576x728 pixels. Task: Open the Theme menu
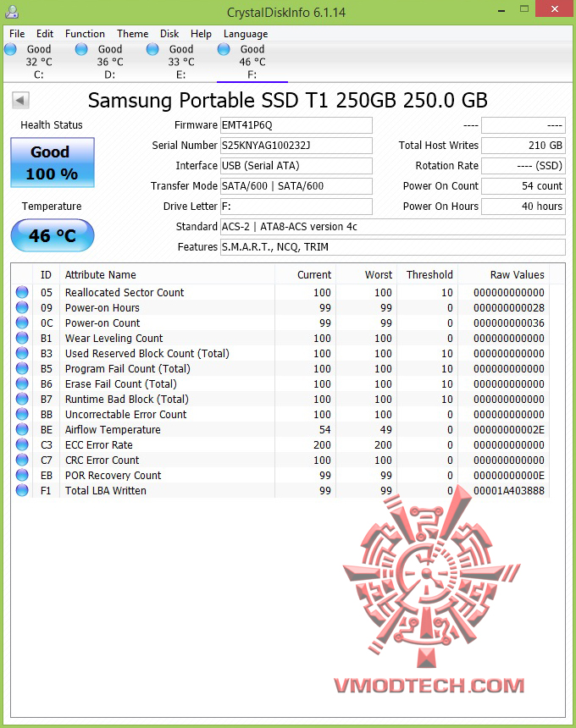(133, 34)
